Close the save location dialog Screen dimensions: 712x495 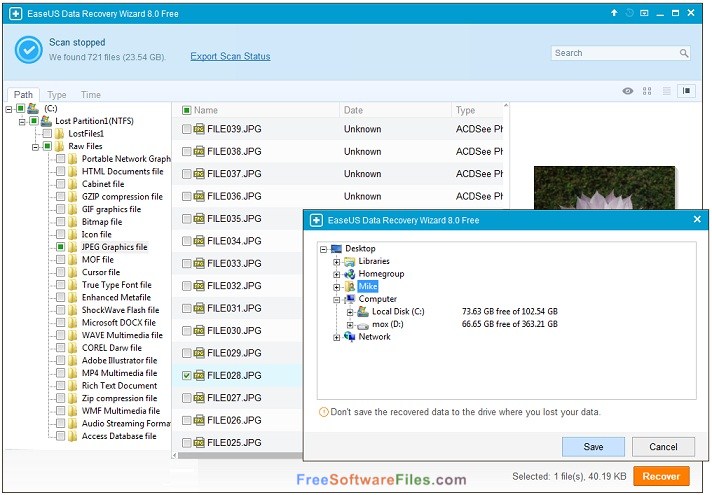[x=697, y=219]
